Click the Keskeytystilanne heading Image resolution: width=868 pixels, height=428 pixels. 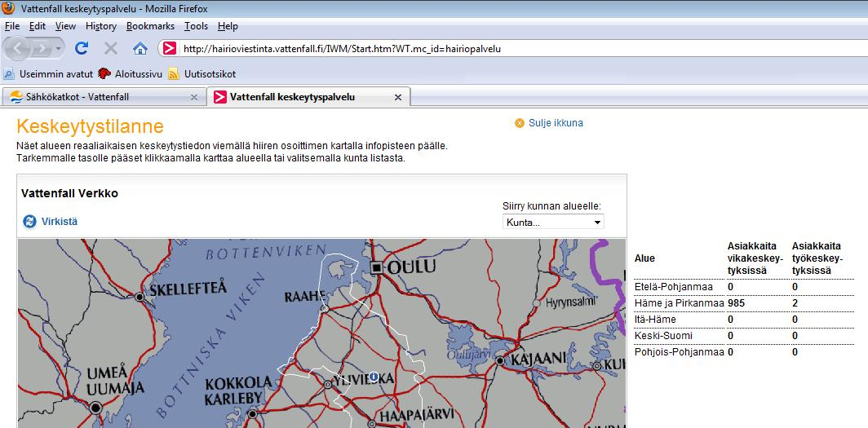tap(91, 126)
